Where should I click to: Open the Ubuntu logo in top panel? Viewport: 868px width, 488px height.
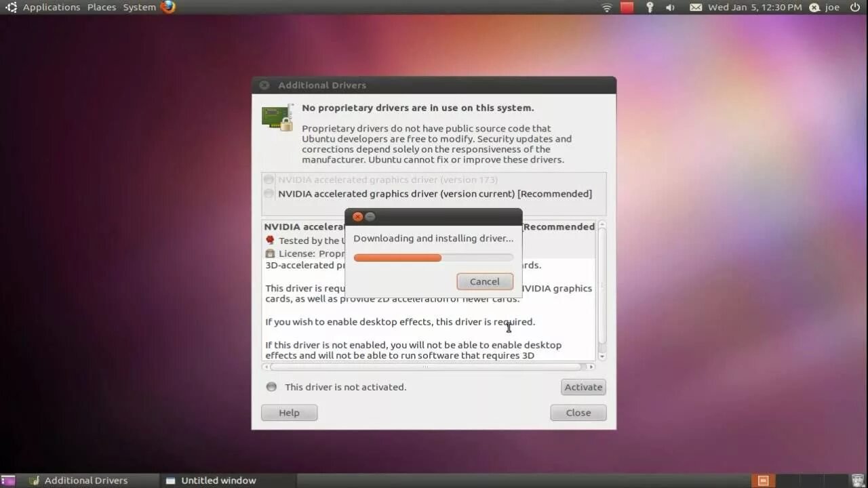pos(11,7)
